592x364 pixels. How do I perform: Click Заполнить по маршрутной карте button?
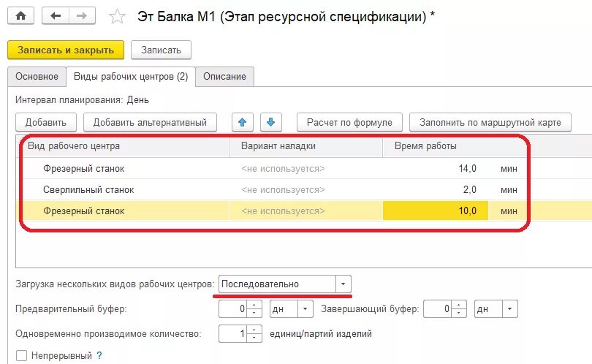pos(490,122)
